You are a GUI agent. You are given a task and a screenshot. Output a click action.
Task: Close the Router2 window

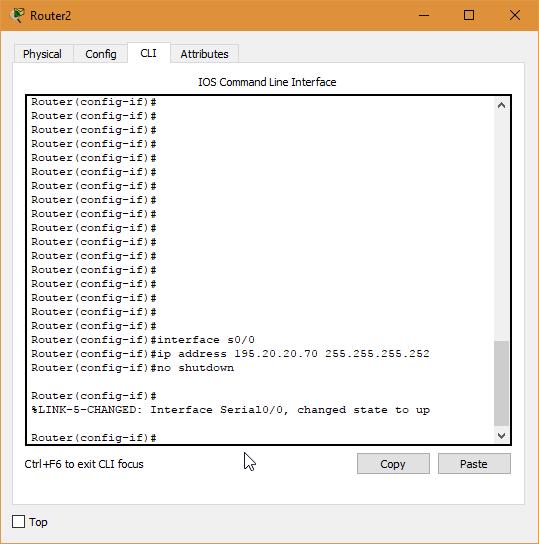tap(515, 15)
